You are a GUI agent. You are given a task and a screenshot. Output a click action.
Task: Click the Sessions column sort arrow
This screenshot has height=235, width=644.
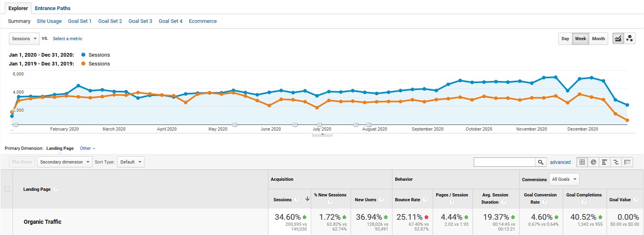(308, 199)
